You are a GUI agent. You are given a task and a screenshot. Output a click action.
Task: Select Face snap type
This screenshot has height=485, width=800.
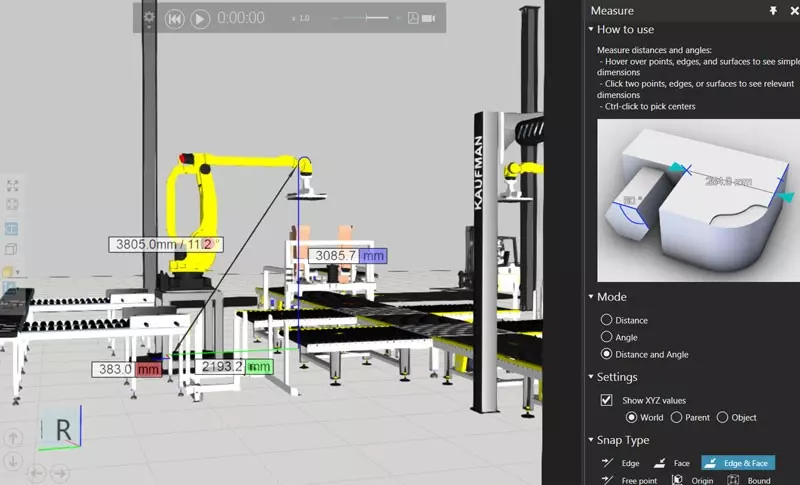(672, 463)
